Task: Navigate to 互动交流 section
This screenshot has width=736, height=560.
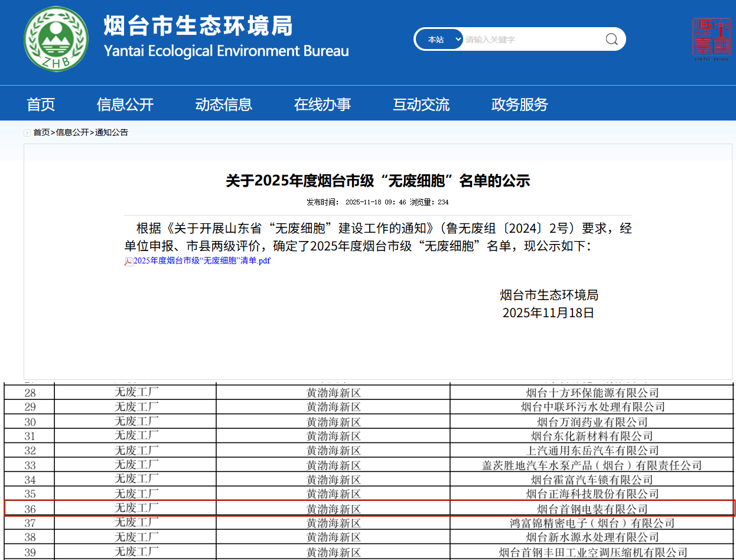Action: point(421,105)
